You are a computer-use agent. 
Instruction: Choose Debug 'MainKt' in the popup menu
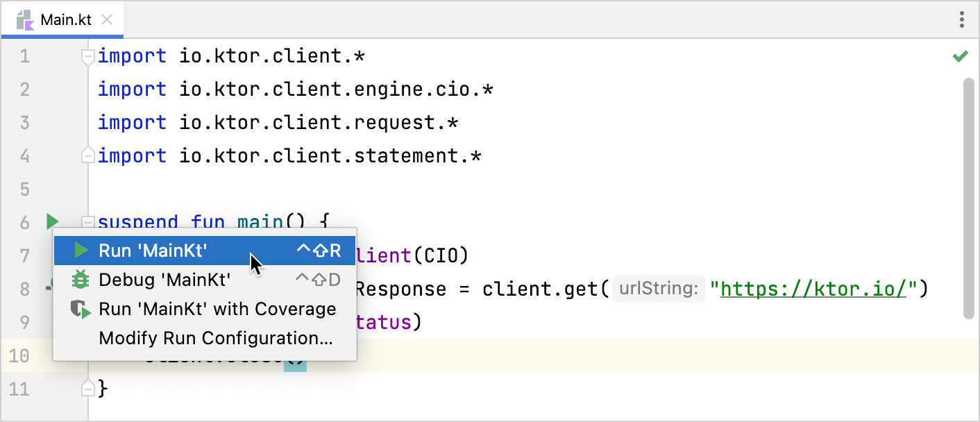point(164,280)
